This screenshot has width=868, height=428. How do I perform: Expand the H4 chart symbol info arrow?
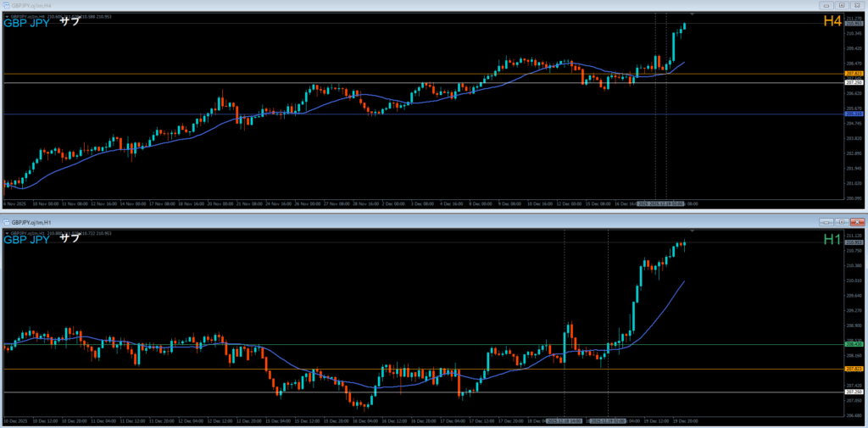pyautogui.click(x=7, y=15)
